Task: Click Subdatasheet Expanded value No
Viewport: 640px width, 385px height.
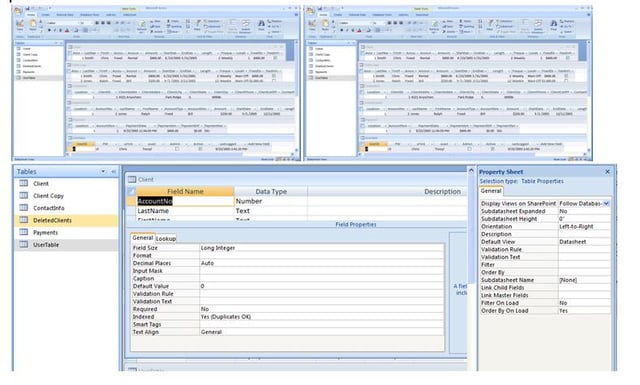Action: click(x=584, y=211)
